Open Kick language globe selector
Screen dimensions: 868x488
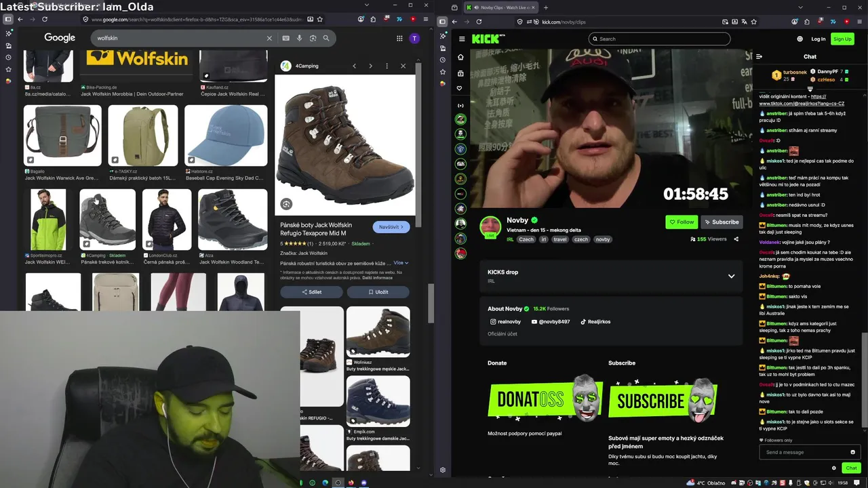click(800, 39)
